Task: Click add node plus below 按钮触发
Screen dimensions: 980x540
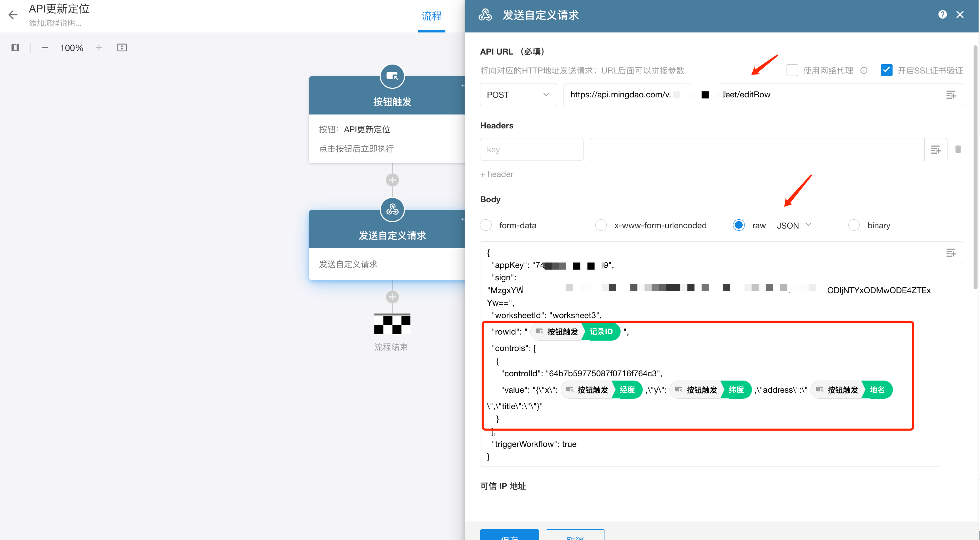Action: (x=392, y=180)
